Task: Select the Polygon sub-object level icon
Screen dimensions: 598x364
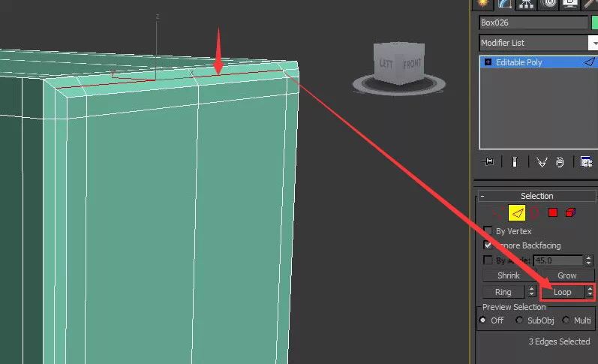Action: (x=553, y=212)
